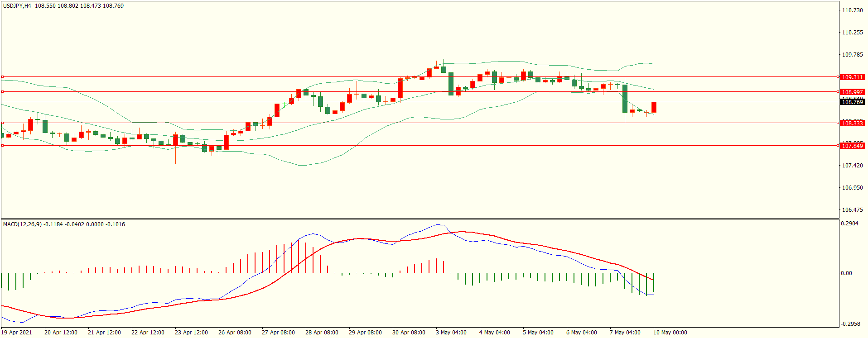Click the 26 Apr 08:00 time label

tap(235, 333)
